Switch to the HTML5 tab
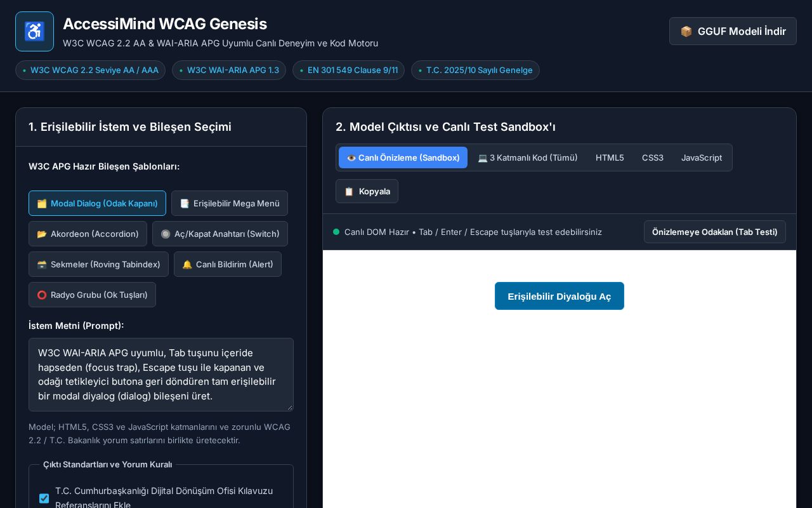 pos(610,157)
